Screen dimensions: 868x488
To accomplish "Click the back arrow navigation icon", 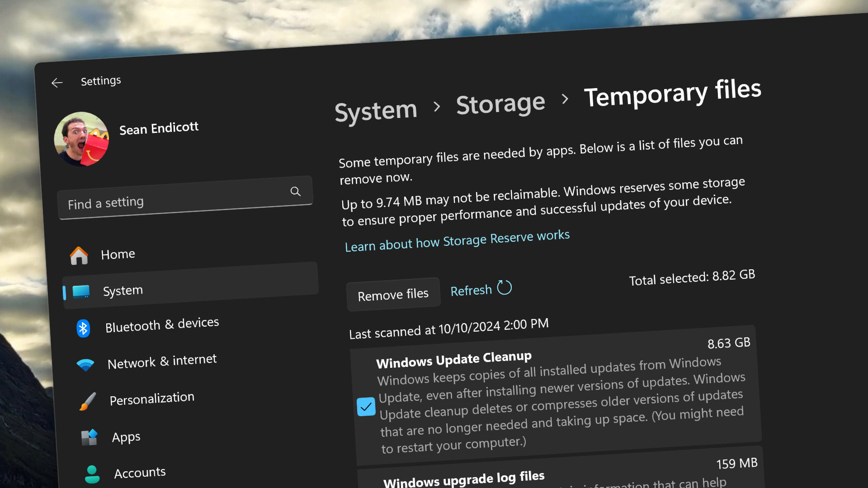I will 57,82.
